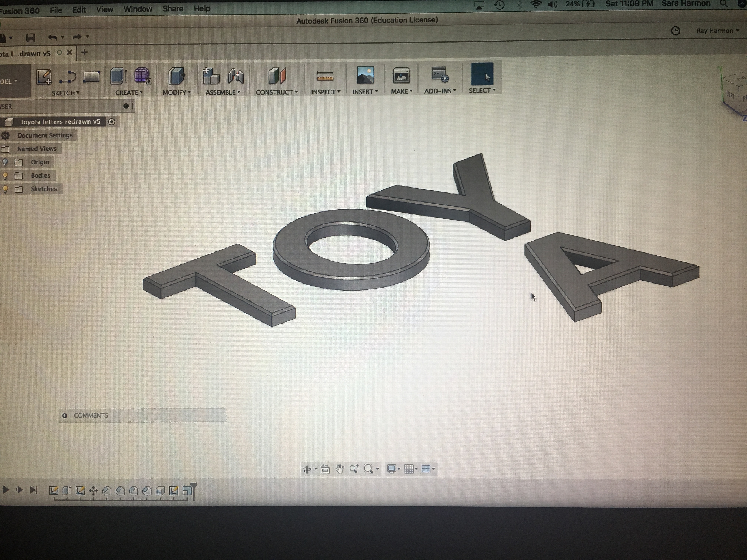This screenshot has height=560, width=747.
Task: Open macOS Spotlight search icon
Action: (723, 4)
